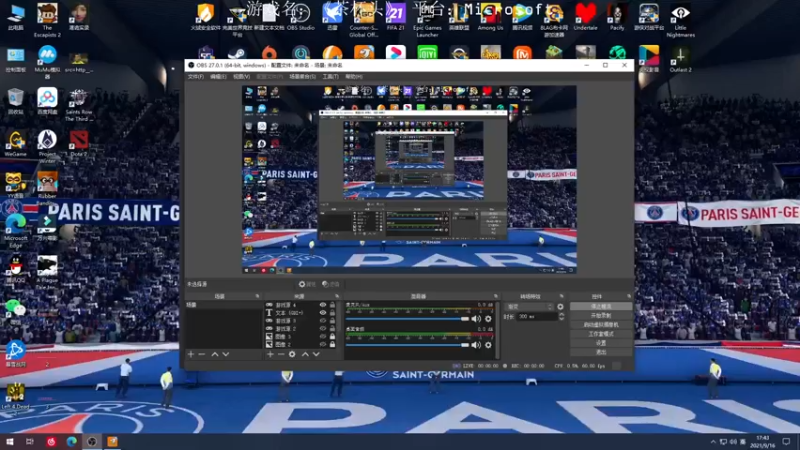The image size is (800, 450).
Task: Open the Outlast 2 desktop icon
Action: tap(680, 59)
